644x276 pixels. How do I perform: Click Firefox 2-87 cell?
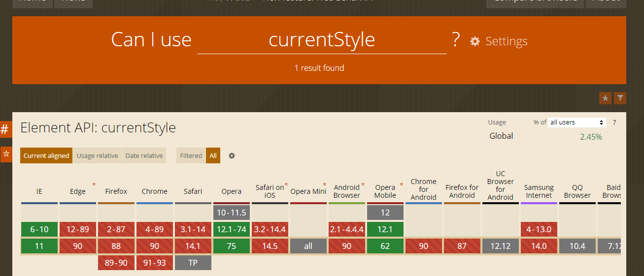point(116,229)
